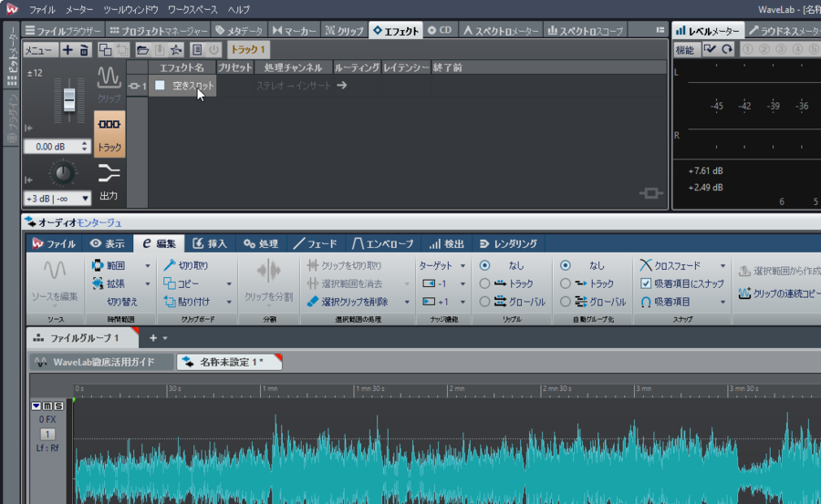Click the Switch button in time range group
Screen dimensions: 821x504
click(122, 302)
